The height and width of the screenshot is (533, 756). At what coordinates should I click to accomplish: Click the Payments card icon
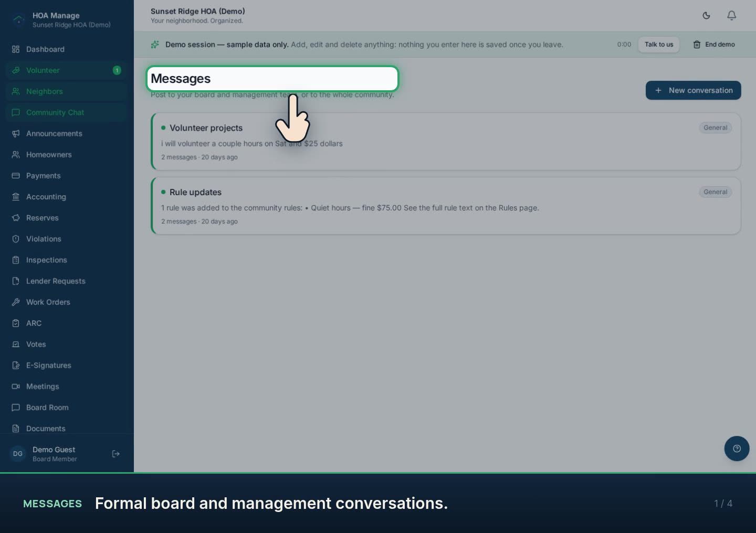coord(16,176)
